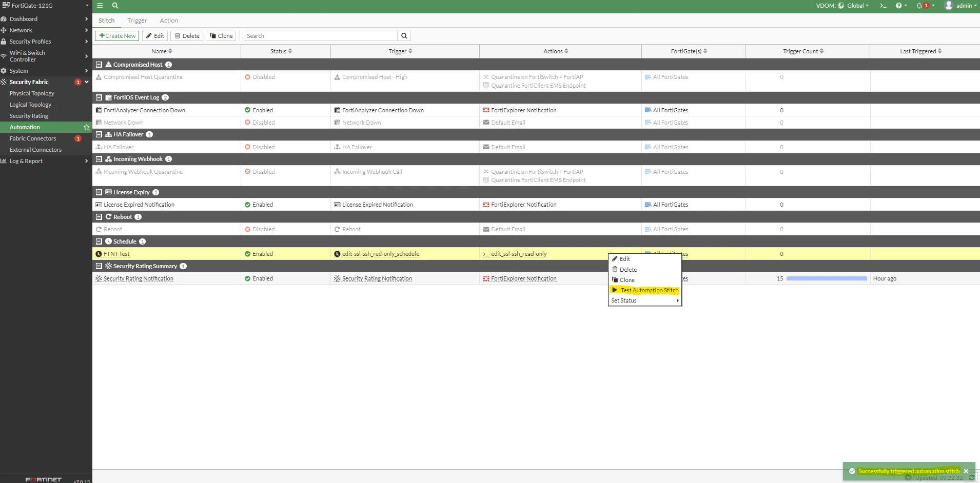This screenshot has height=483, width=980.
Task: Click the toolbar Delete button
Action: coord(187,36)
